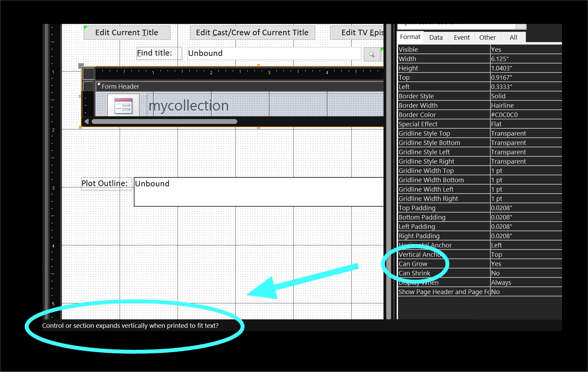This screenshot has width=588, height=372.
Task: Click the Edit Current Title button
Action: pos(127,32)
